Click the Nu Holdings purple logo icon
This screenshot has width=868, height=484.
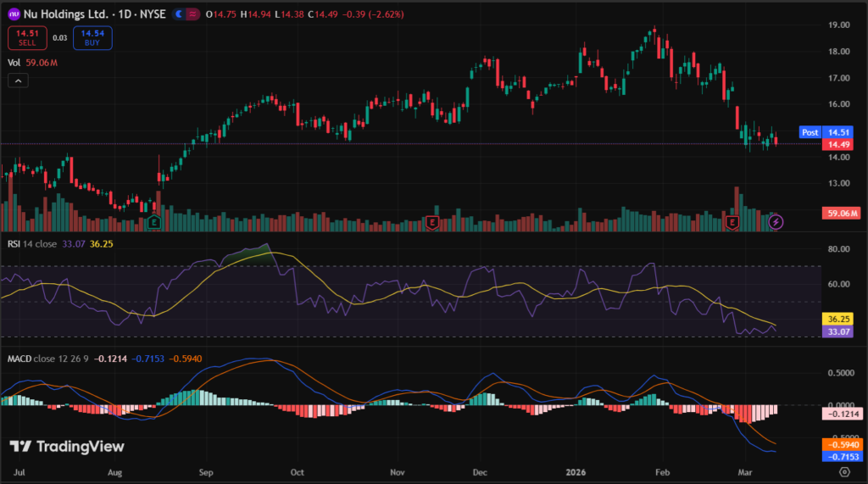point(14,14)
